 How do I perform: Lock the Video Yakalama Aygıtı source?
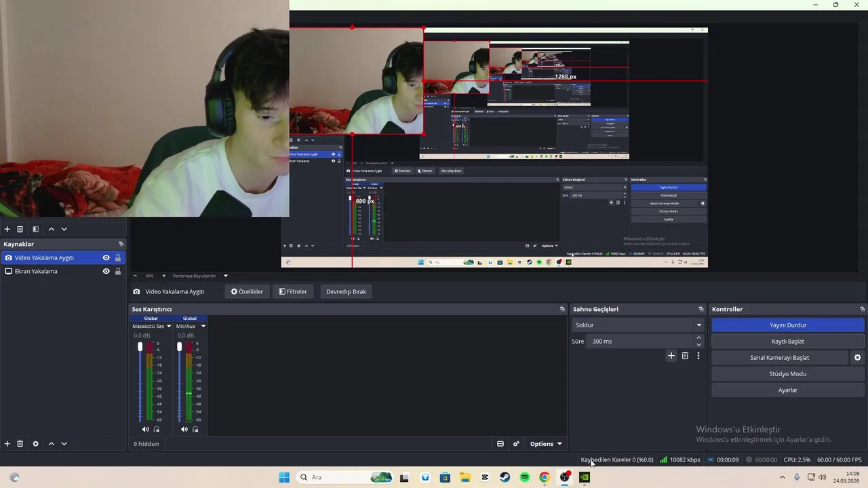[118, 258]
